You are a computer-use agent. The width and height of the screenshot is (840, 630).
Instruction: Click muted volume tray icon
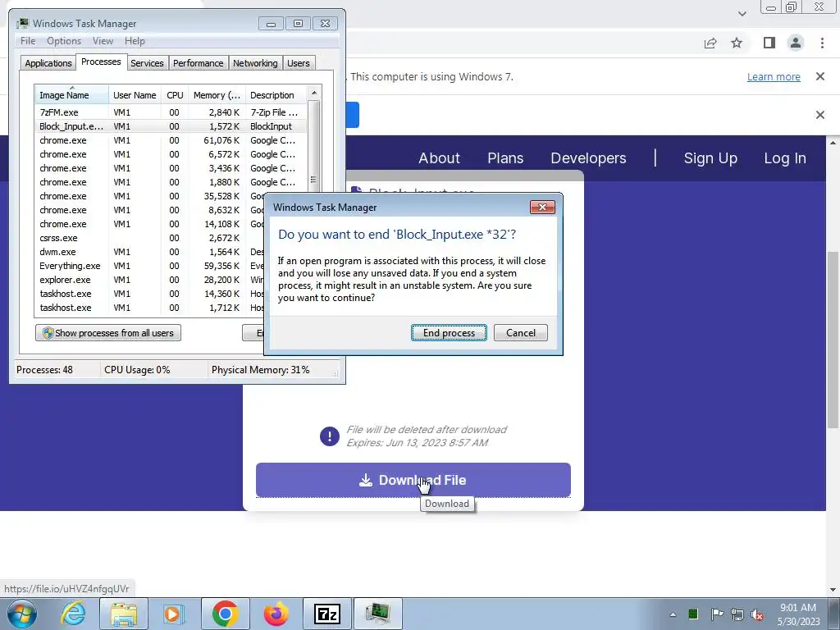click(757, 615)
